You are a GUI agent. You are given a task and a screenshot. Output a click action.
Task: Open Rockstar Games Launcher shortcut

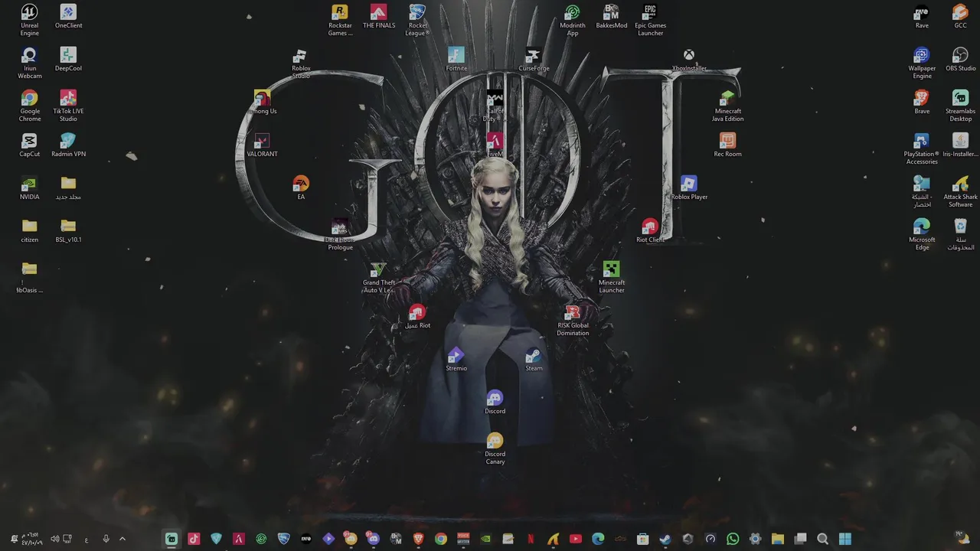click(340, 20)
